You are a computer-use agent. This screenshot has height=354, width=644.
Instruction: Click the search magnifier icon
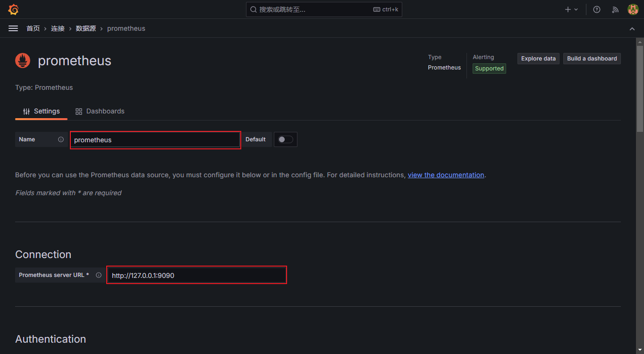coord(253,9)
